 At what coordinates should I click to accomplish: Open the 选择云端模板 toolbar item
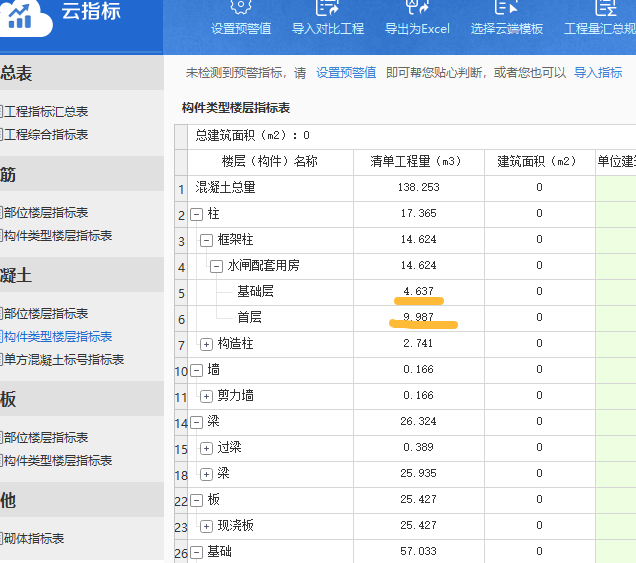click(x=507, y=18)
